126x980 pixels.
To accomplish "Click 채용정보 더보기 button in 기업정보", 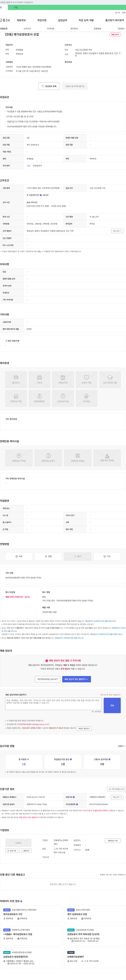I will (113, 841).
